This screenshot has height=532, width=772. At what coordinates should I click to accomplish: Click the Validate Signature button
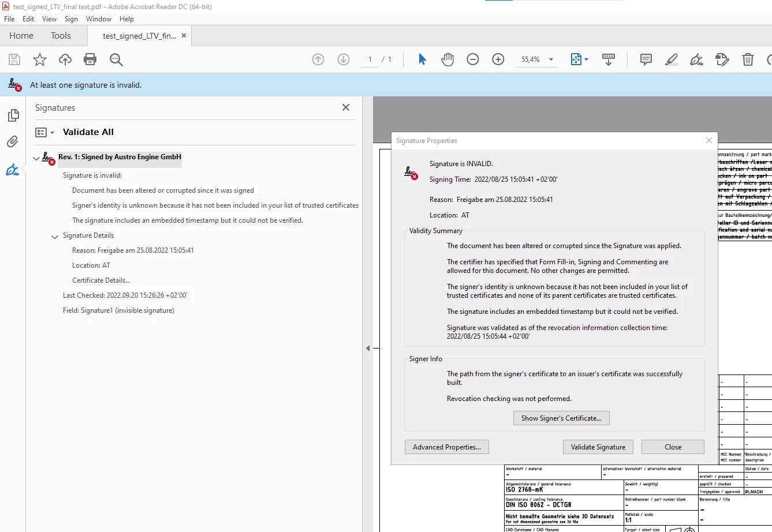click(x=598, y=447)
